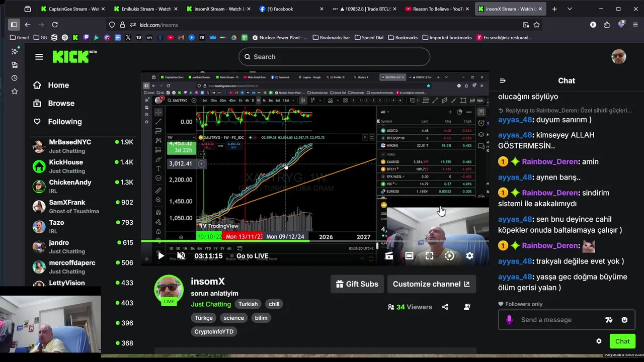Screen dimensions: 644x362
Task: Open jandro's channel
Action: (x=83, y=247)
